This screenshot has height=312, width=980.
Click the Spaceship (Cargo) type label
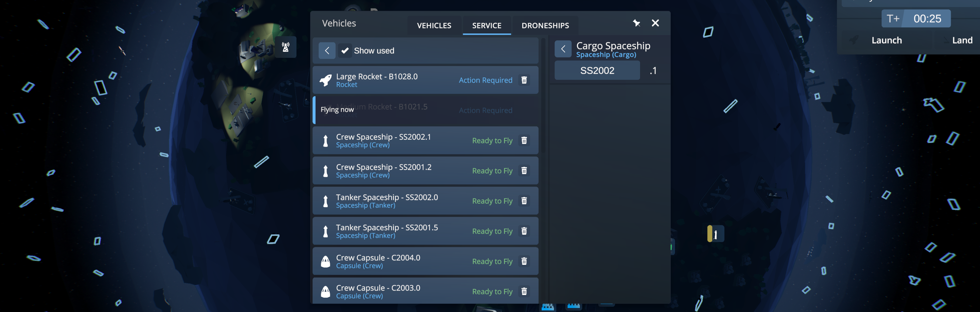(606, 55)
